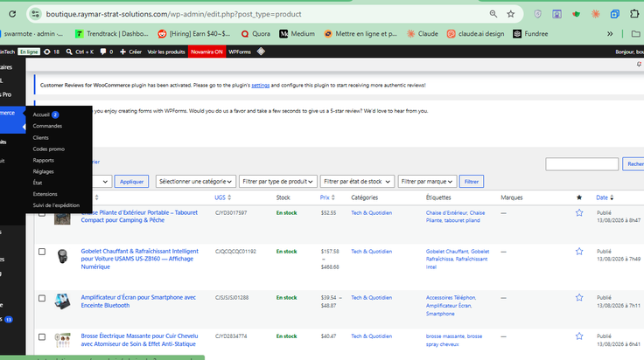Open the claude.ai design bookmark

click(x=475, y=33)
